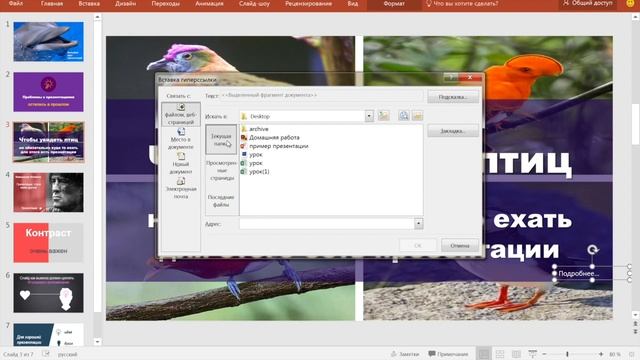Click the browse for file folder icon
This screenshot has height=360, width=640.
coord(417,116)
